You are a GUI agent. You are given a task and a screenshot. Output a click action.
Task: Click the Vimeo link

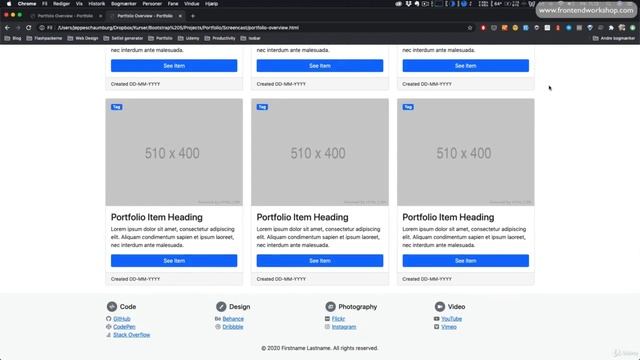(449, 327)
